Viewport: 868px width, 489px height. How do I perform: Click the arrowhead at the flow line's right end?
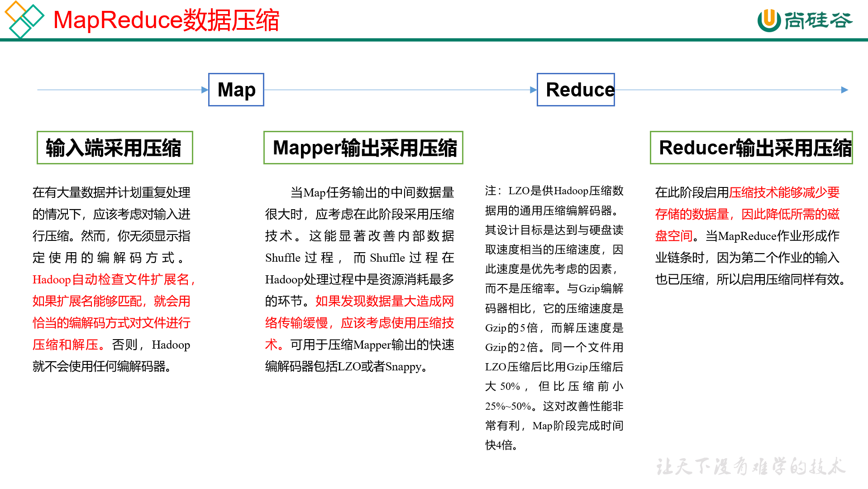pos(844,90)
